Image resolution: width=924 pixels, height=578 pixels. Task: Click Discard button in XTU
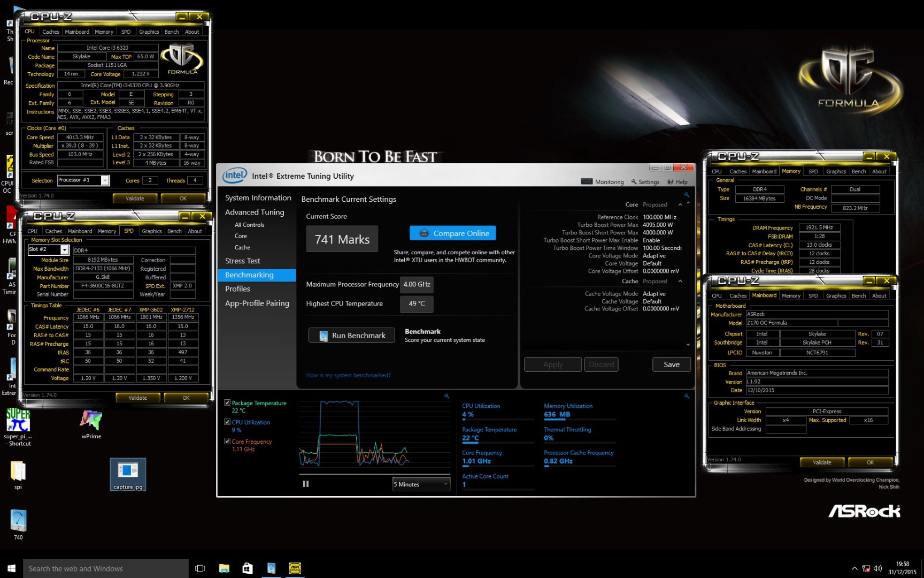point(601,364)
